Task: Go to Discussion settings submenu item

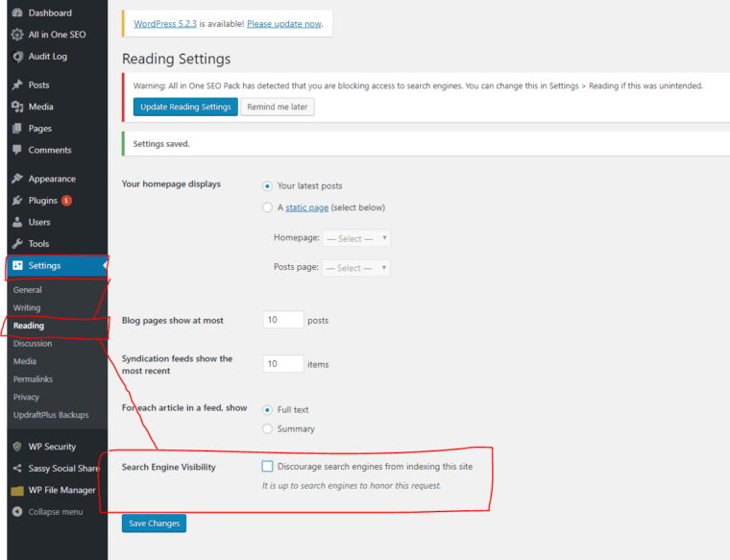Action: point(33,344)
